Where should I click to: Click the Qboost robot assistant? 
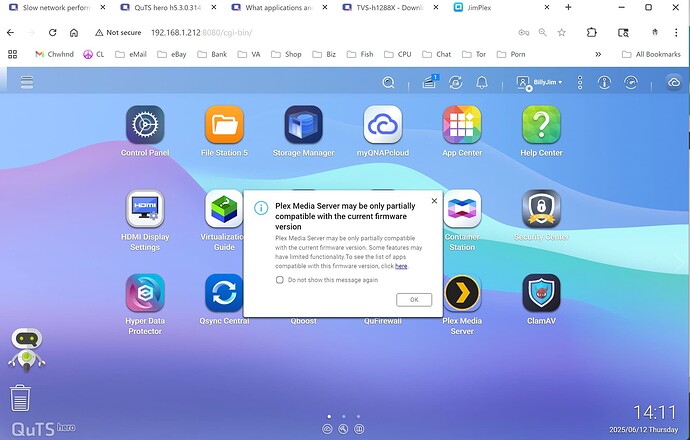[26, 350]
